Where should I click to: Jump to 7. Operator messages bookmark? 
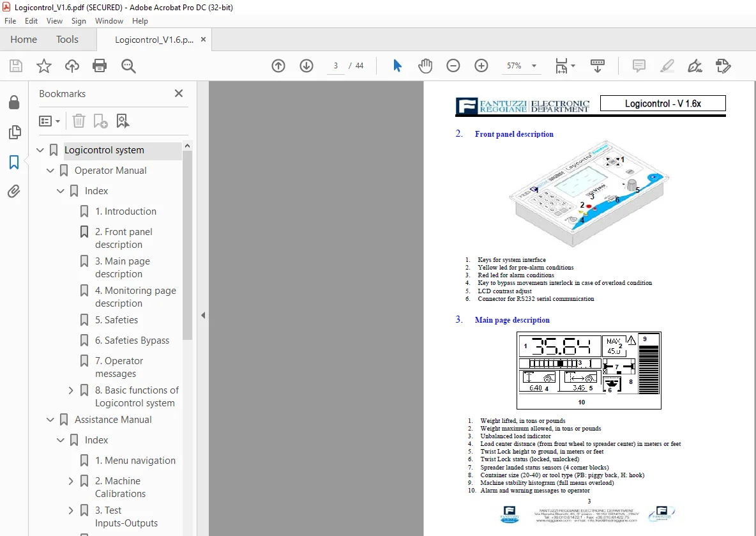click(x=119, y=367)
